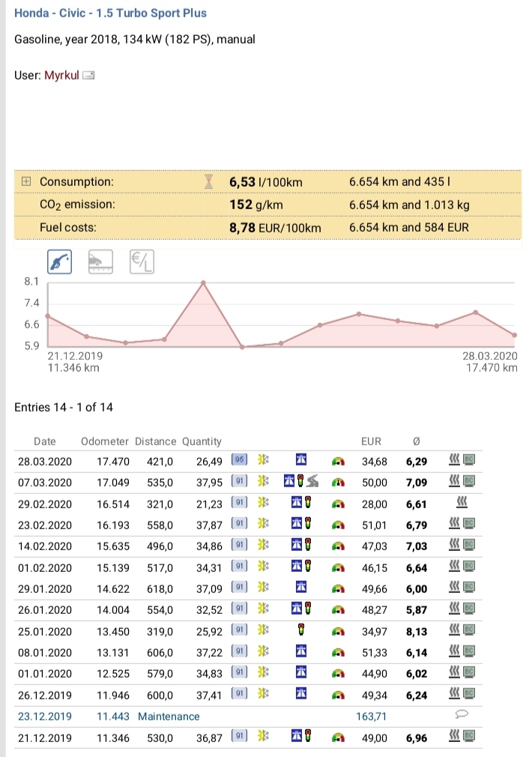Click the Distance column header
This screenshot has width=532, height=757.
pyautogui.click(x=155, y=441)
